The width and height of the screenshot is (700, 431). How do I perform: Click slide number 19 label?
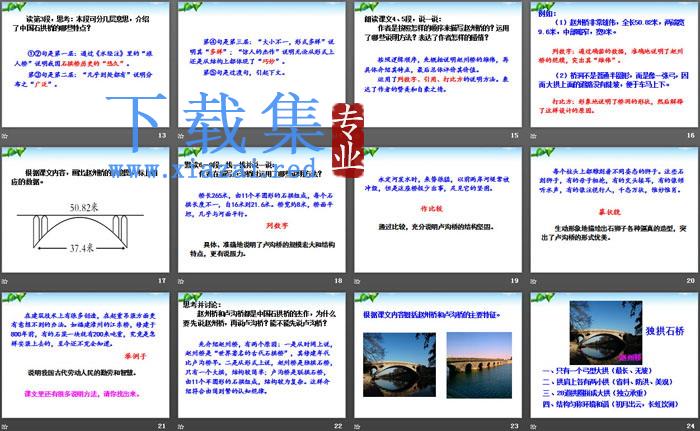[514, 280]
